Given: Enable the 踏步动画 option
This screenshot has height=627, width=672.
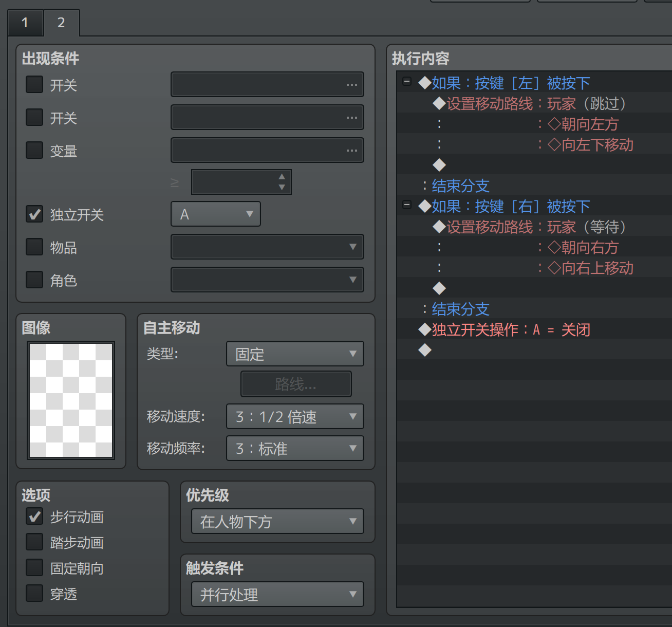Looking at the screenshot, I should 34,542.
